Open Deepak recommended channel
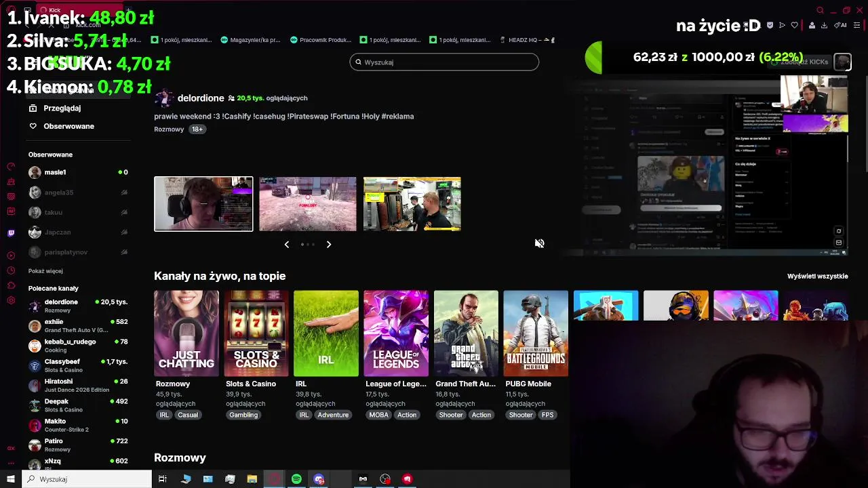The width and height of the screenshot is (868, 488). (x=78, y=405)
